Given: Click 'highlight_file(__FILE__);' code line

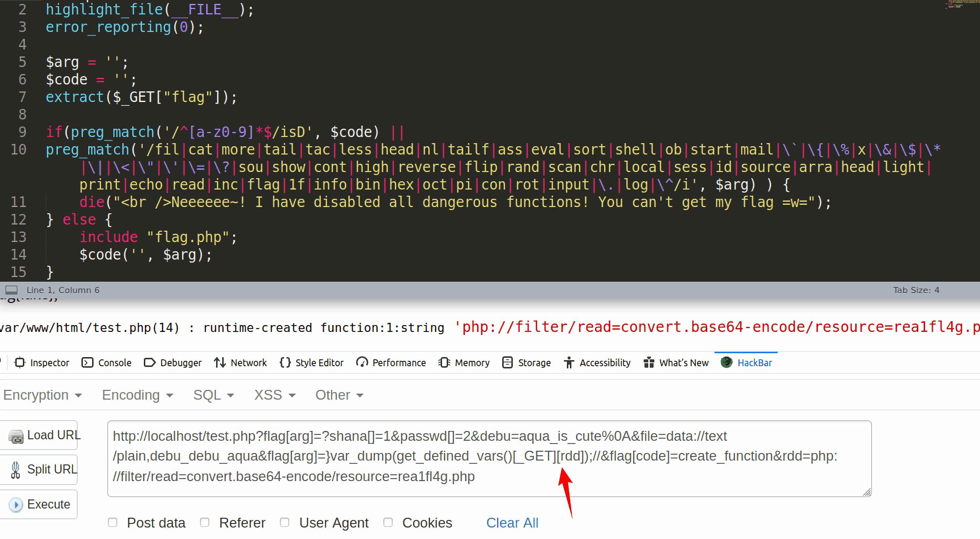Looking at the screenshot, I should (150, 9).
